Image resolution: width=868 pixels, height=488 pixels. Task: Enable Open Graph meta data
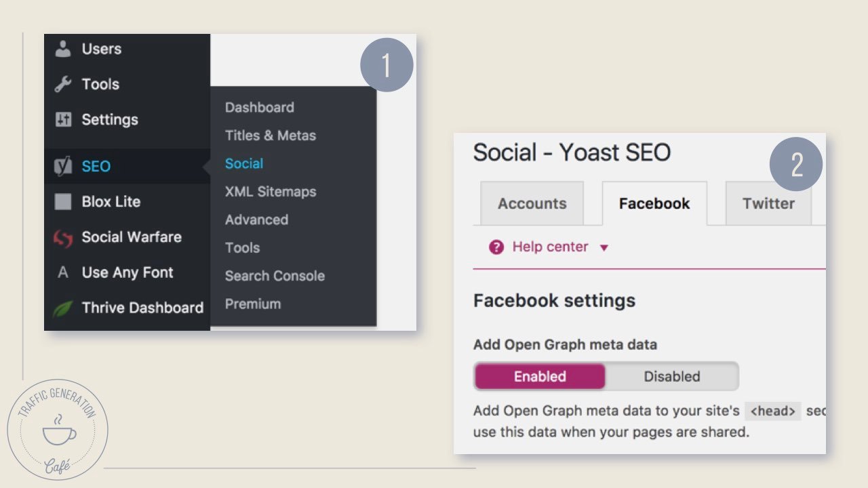pyautogui.click(x=539, y=376)
